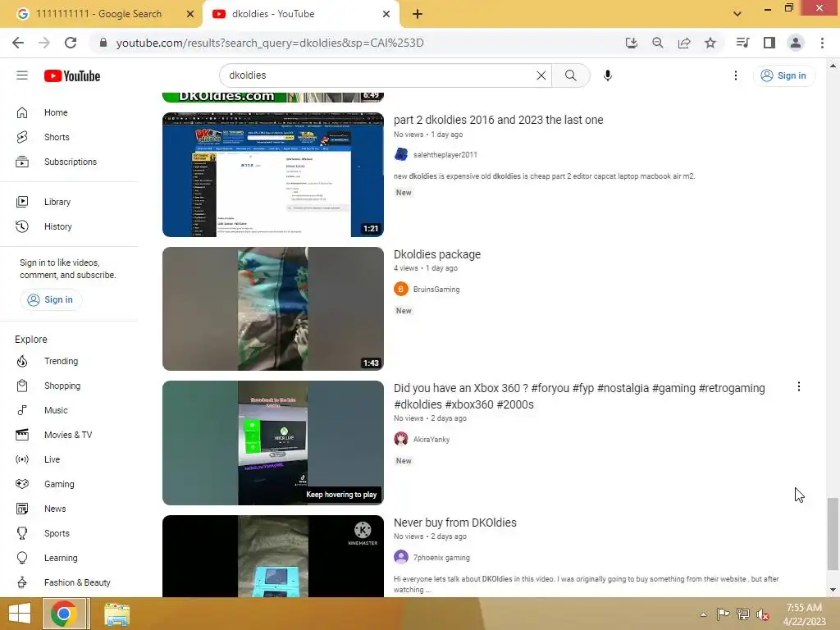Open video 'part 2 dkoldies 2016 and 2023'
The width and height of the screenshot is (840, 630).
(x=498, y=120)
